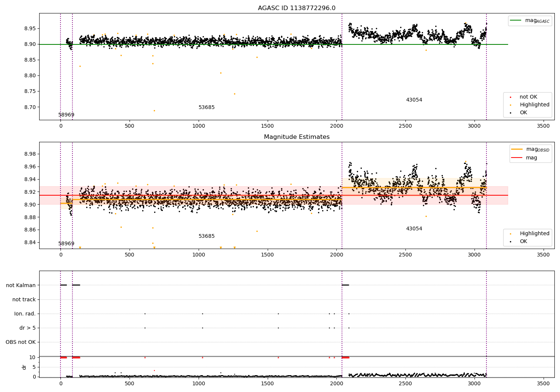Click the 8.70 y-axis tick label

point(30,107)
